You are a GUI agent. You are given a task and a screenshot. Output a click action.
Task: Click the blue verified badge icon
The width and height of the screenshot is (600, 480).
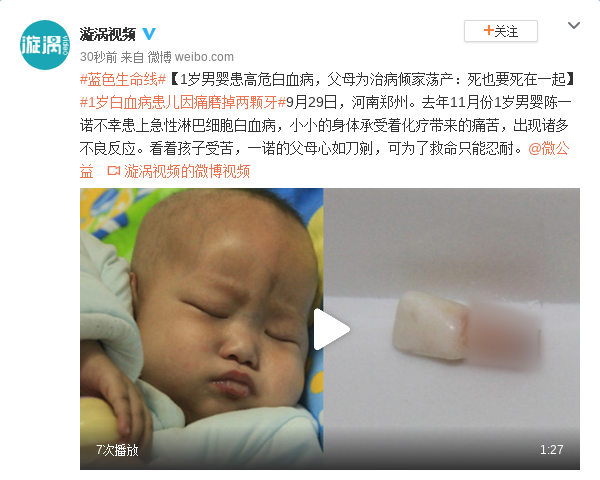[149, 34]
